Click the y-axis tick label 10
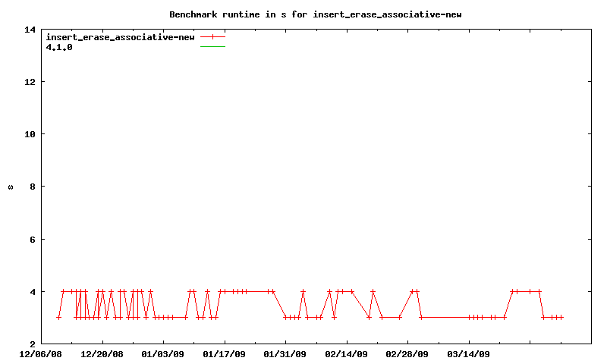 pos(30,134)
